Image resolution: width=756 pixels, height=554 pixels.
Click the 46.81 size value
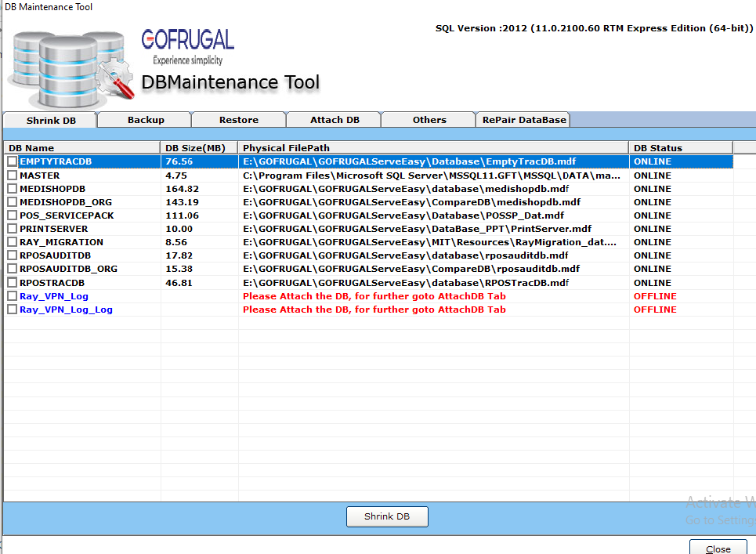[179, 283]
